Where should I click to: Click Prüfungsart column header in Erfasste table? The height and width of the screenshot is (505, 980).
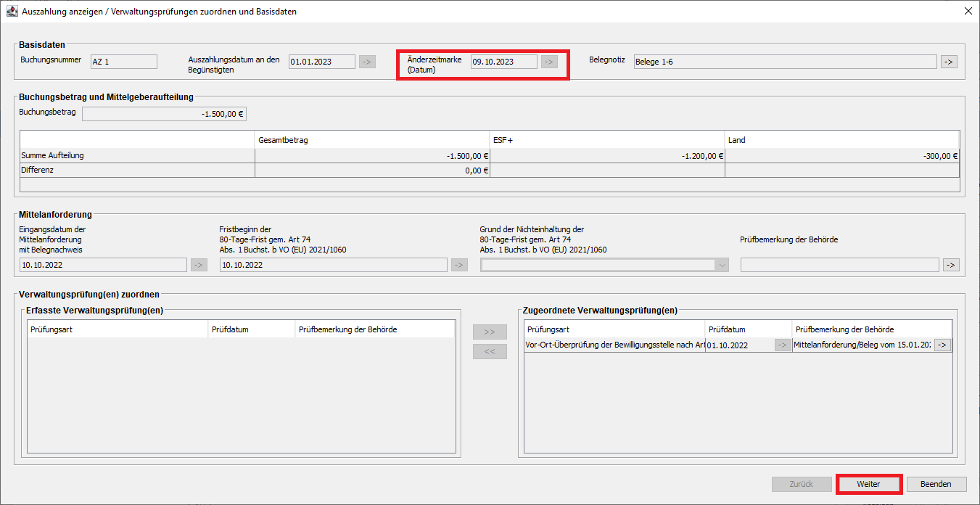click(117, 329)
